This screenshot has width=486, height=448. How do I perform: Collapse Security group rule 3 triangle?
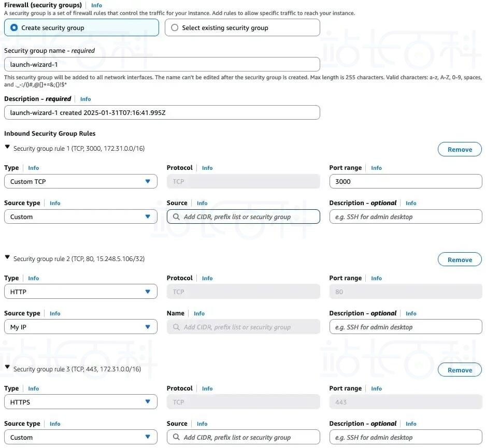(7, 367)
